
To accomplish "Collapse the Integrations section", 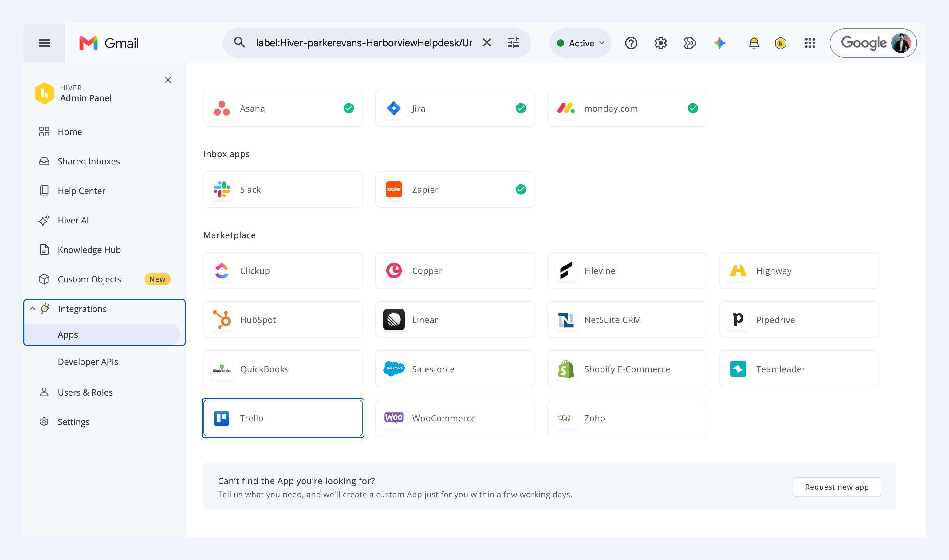I will [33, 309].
